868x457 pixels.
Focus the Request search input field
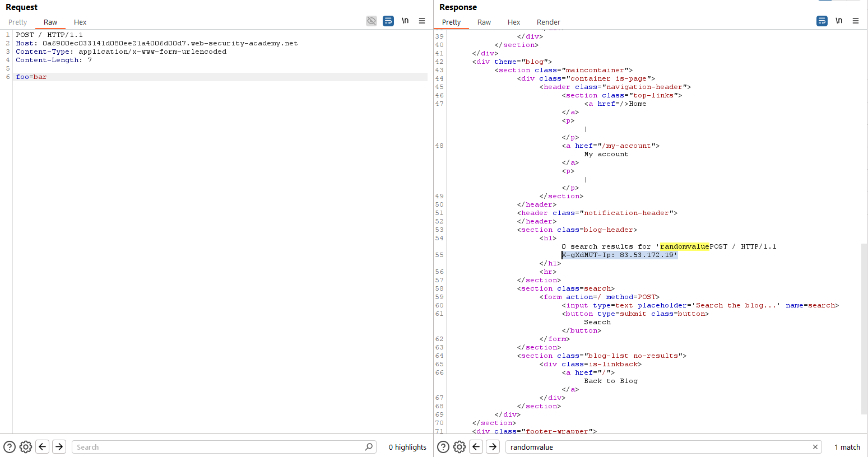click(x=219, y=447)
